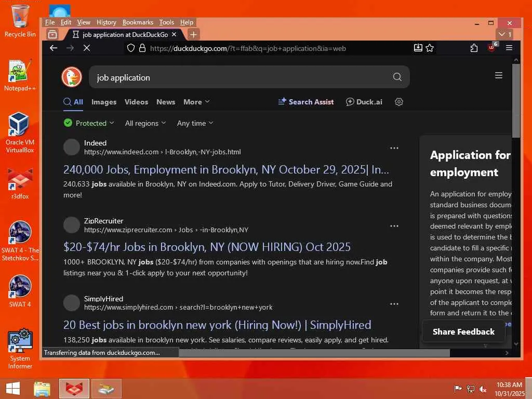
Task: Click the SimplyHired site favicon
Action: pos(72,303)
